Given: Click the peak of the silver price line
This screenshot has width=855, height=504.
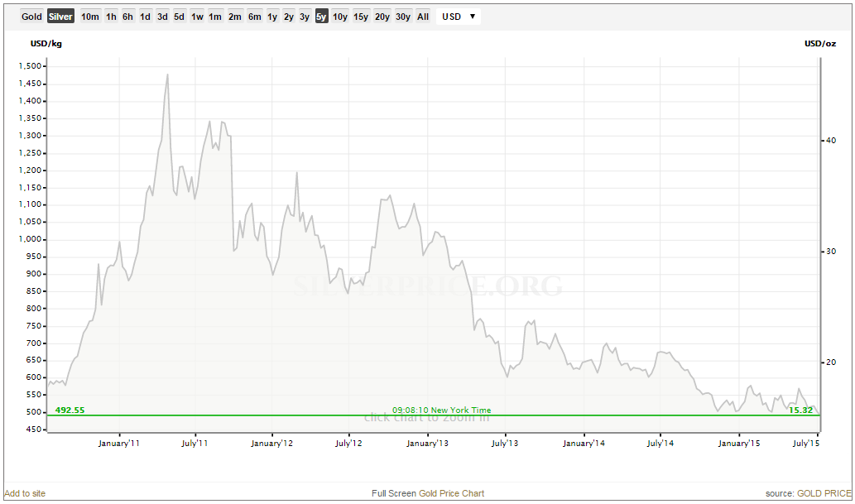Looking at the screenshot, I should coord(167,74).
